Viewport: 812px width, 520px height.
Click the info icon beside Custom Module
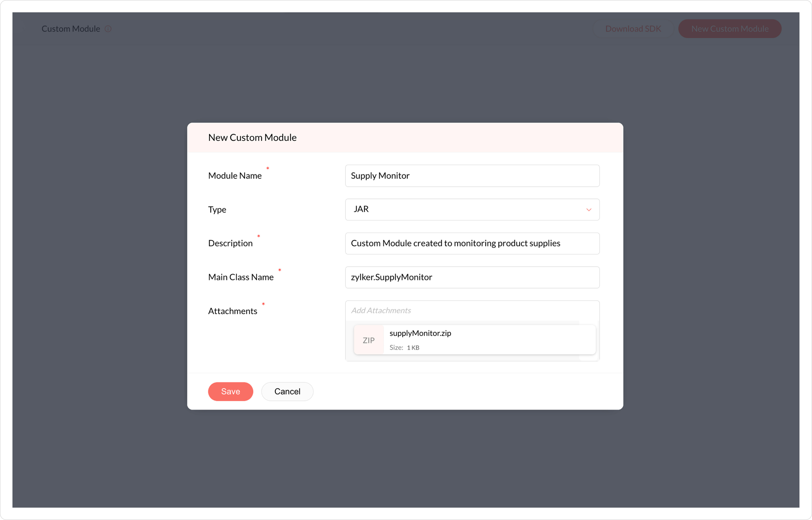click(108, 29)
